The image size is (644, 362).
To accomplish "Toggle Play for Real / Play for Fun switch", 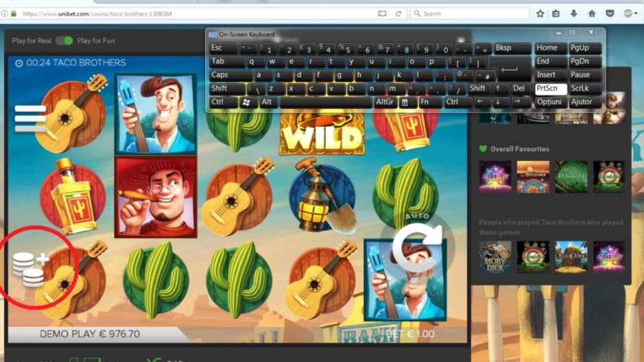I will 64,40.
